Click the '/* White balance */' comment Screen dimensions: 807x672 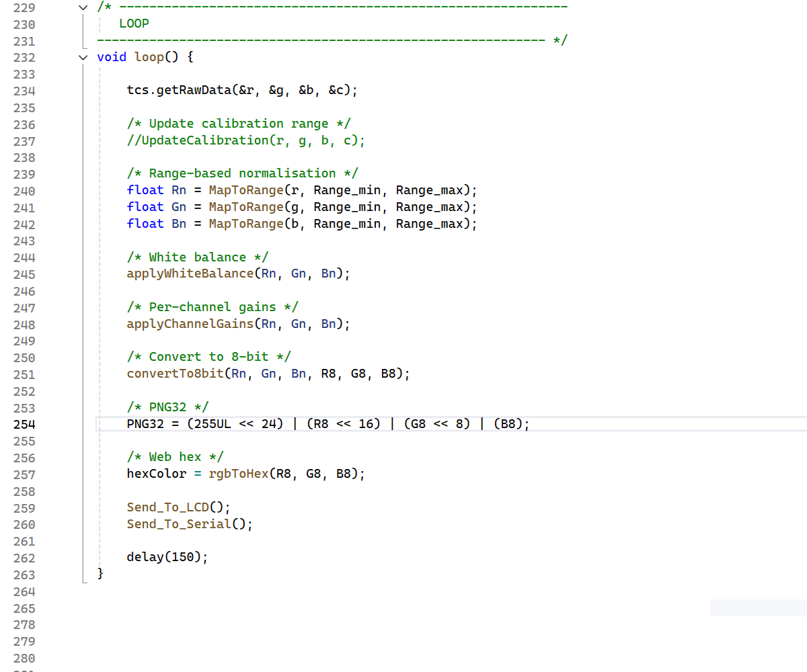coord(198,257)
